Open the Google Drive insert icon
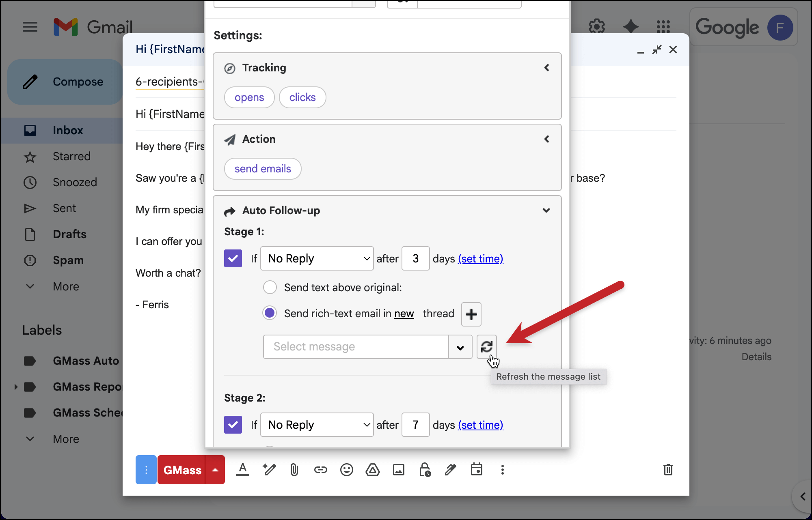 372,470
